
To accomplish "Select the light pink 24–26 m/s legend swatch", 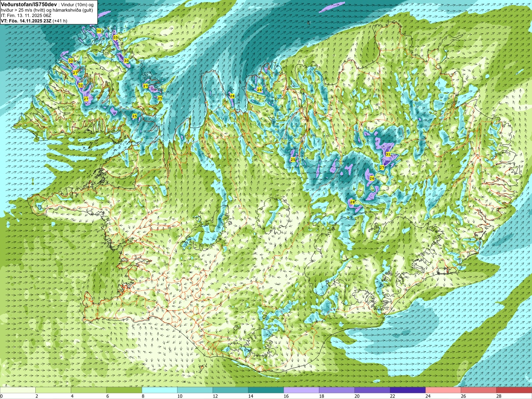I will coord(443,390).
